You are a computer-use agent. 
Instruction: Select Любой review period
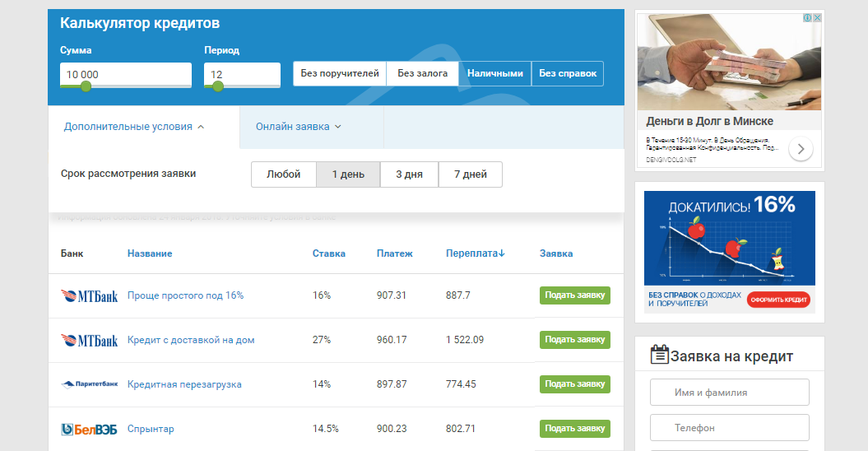coord(283,174)
